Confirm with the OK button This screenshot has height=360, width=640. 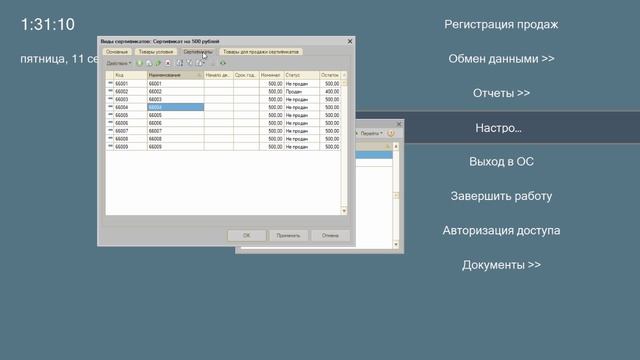click(247, 236)
